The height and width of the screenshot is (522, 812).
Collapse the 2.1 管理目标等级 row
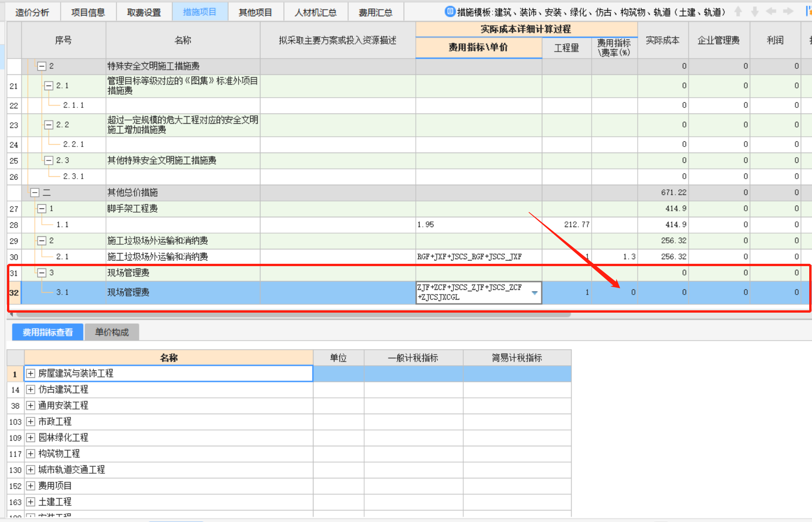pyautogui.click(x=49, y=86)
